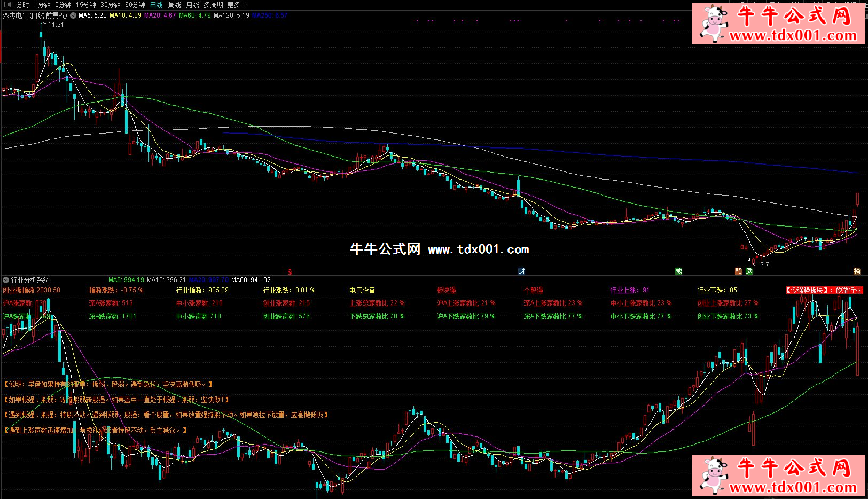Expand the 更多 periods menu
This screenshot has height=499, width=868.
coord(236,5)
